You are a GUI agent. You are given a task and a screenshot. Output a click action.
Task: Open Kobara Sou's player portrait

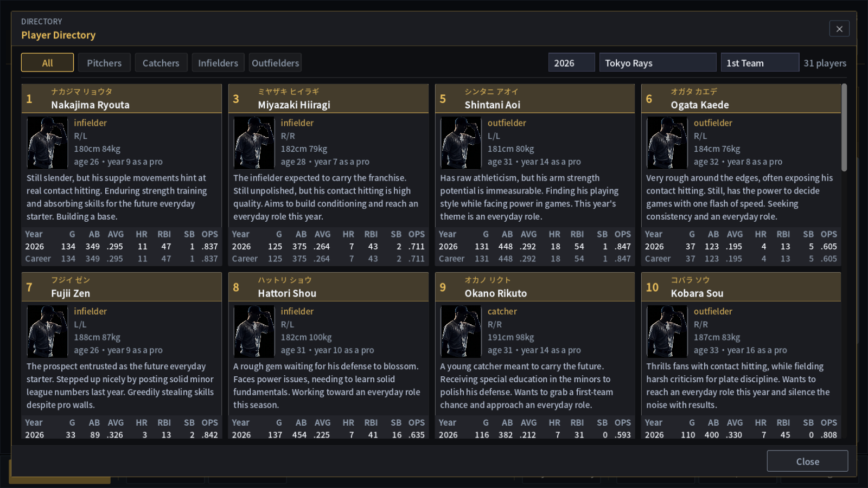coord(667,331)
